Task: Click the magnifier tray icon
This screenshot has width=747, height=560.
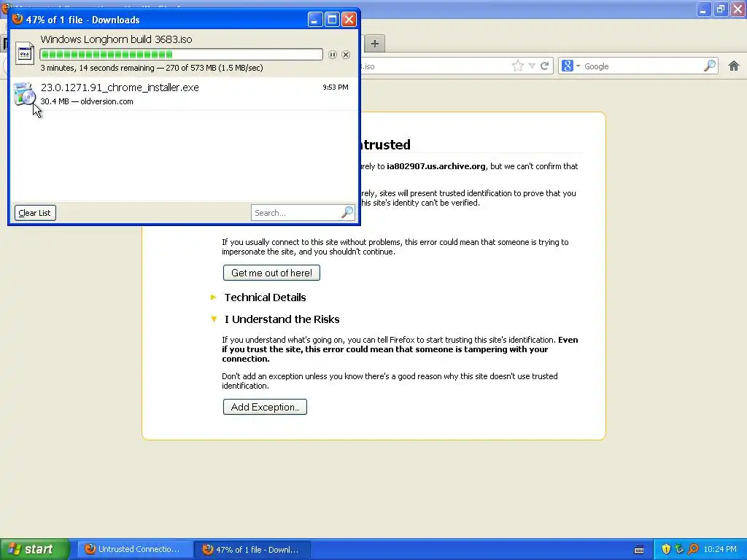Action: (x=693, y=549)
